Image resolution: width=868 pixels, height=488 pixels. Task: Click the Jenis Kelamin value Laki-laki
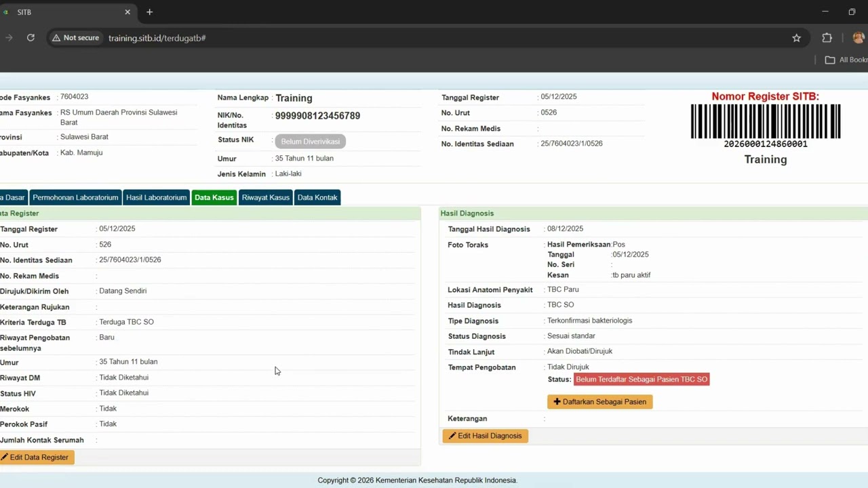(x=290, y=174)
